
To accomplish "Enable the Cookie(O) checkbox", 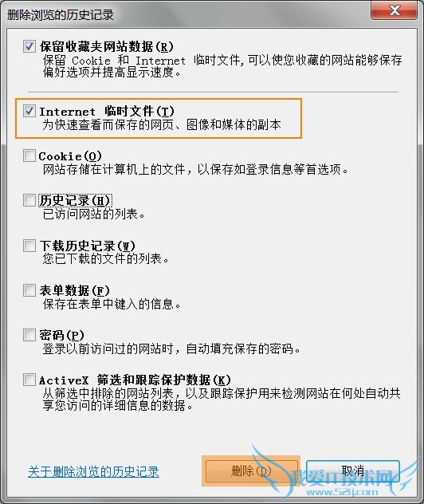I will [29, 156].
